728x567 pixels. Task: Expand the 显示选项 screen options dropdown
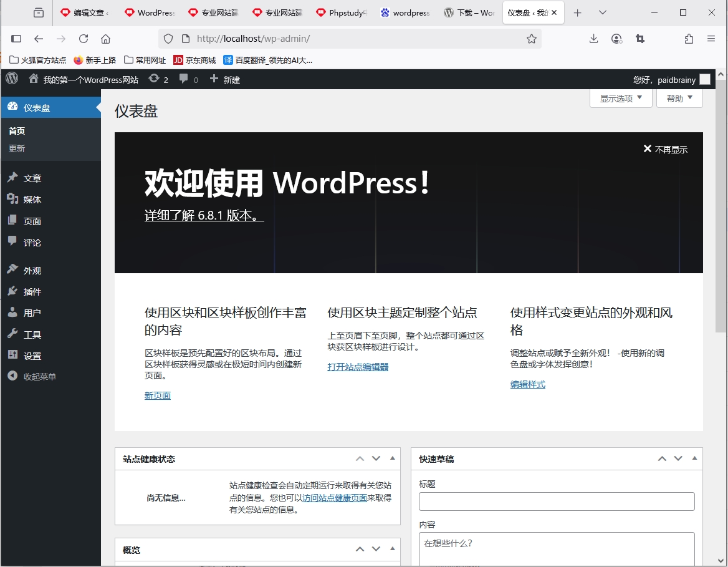point(621,98)
